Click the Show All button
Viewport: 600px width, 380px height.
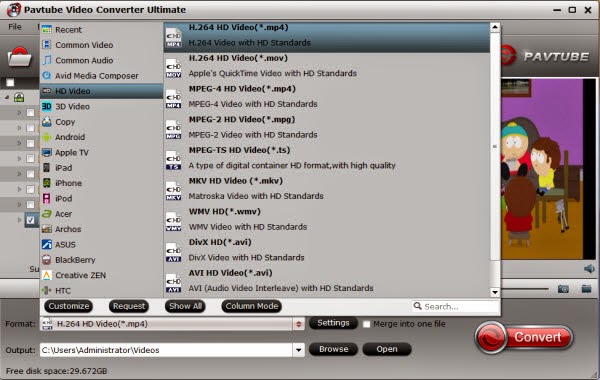tap(185, 306)
